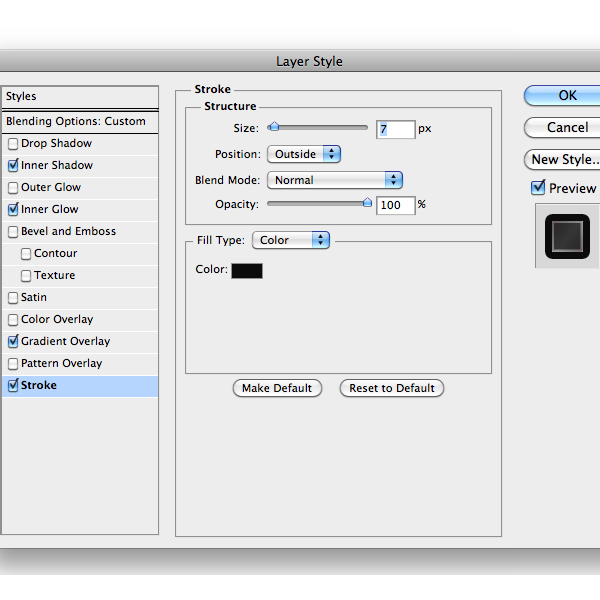
Task: Click the Size input field showing 7
Action: pyautogui.click(x=396, y=129)
